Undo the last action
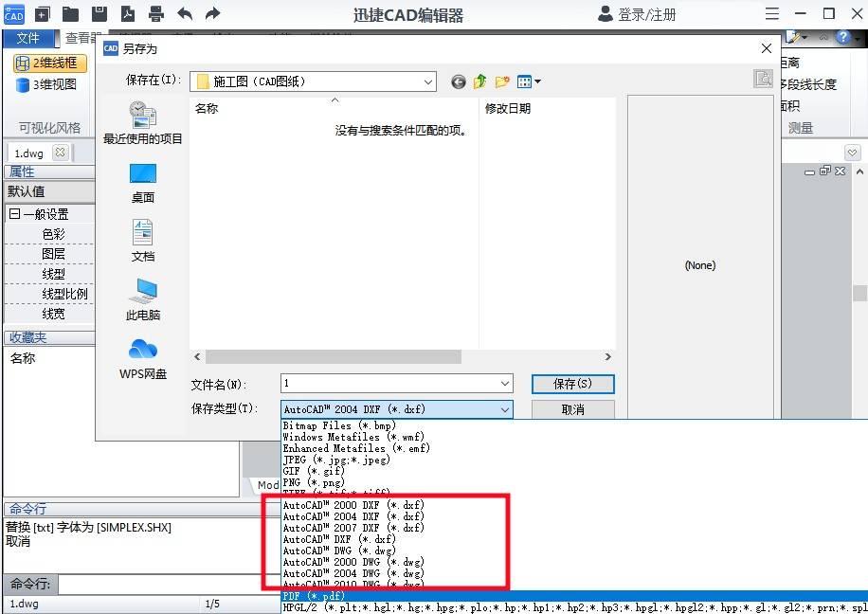Image resolution: width=868 pixels, height=614 pixels. coord(185,14)
